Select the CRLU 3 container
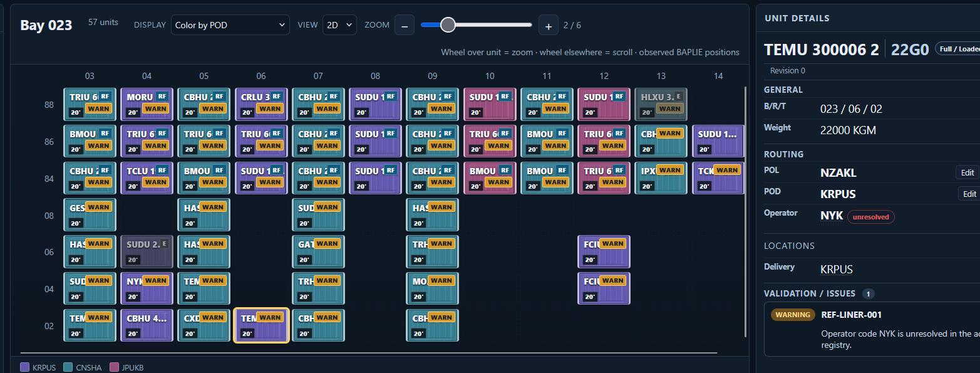Screen dimensions: 980x373 point(261,104)
